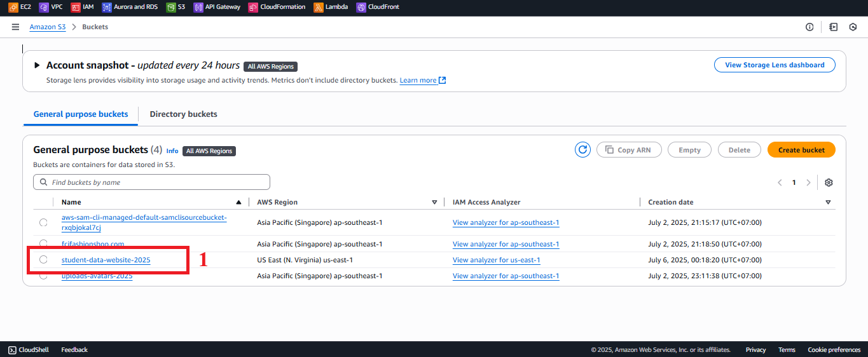Open table preferences gear icon
The width and height of the screenshot is (868, 357).
point(829,182)
